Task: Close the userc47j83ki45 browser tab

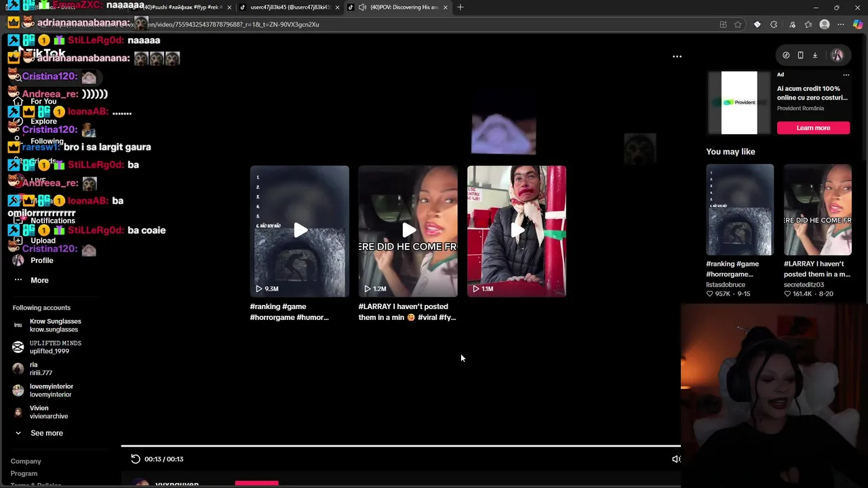Action: tap(337, 7)
